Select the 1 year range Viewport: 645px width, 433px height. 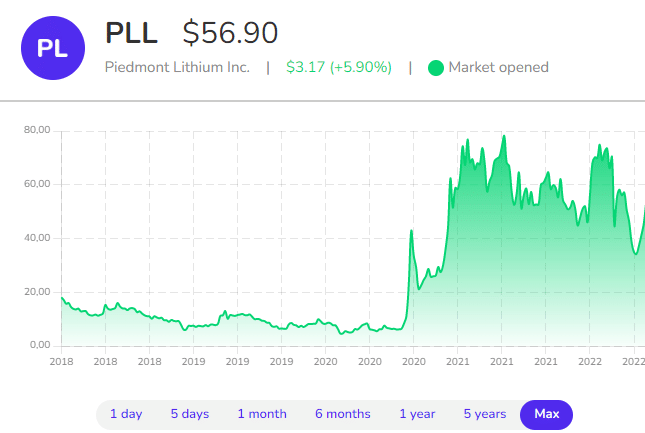(417, 414)
